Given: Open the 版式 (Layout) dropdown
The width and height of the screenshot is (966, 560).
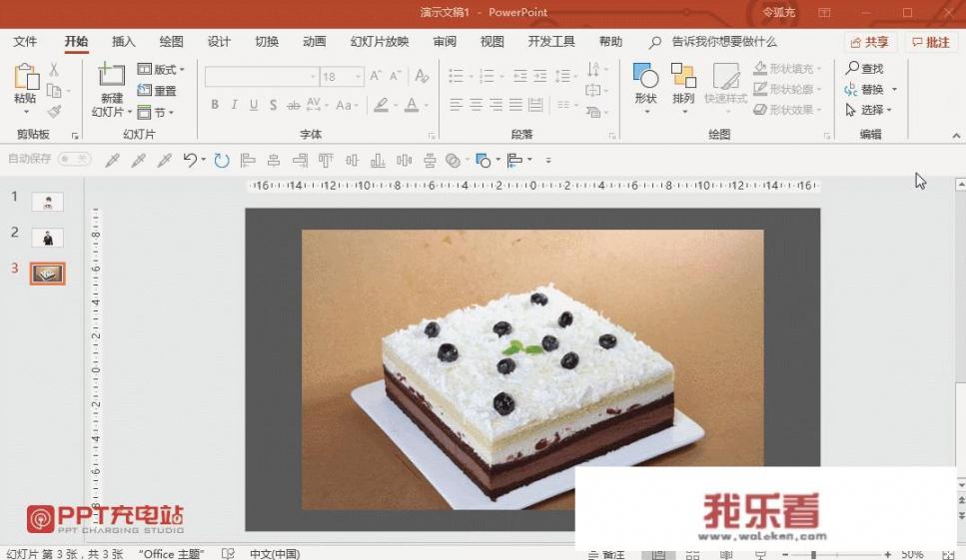Looking at the screenshot, I should pyautogui.click(x=161, y=69).
